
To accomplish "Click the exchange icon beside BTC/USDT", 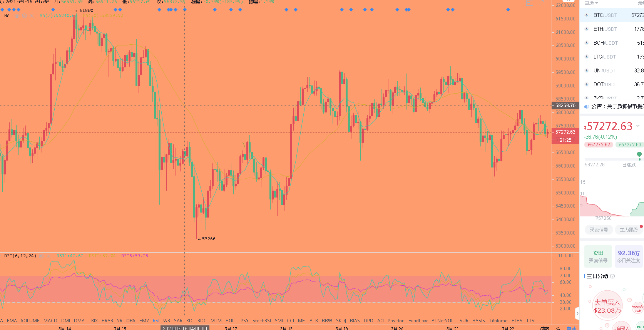I will coord(587,15).
